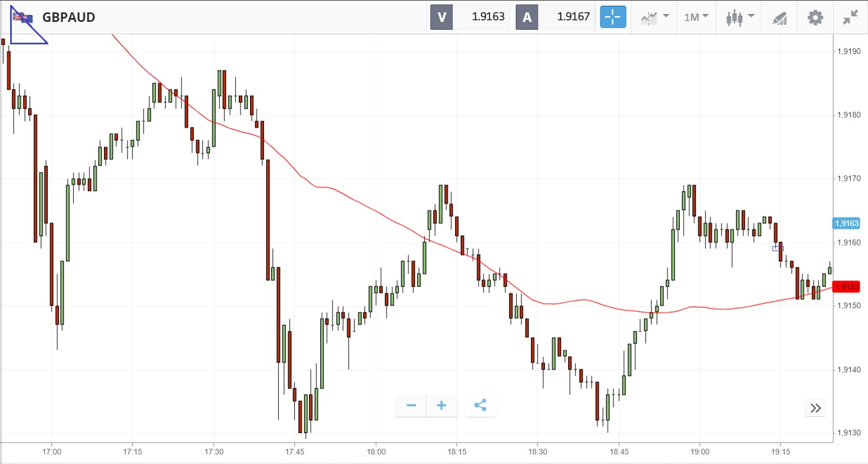The width and height of the screenshot is (868, 464).
Task: Open the drawing and indicators tool
Action: pyautogui.click(x=779, y=17)
